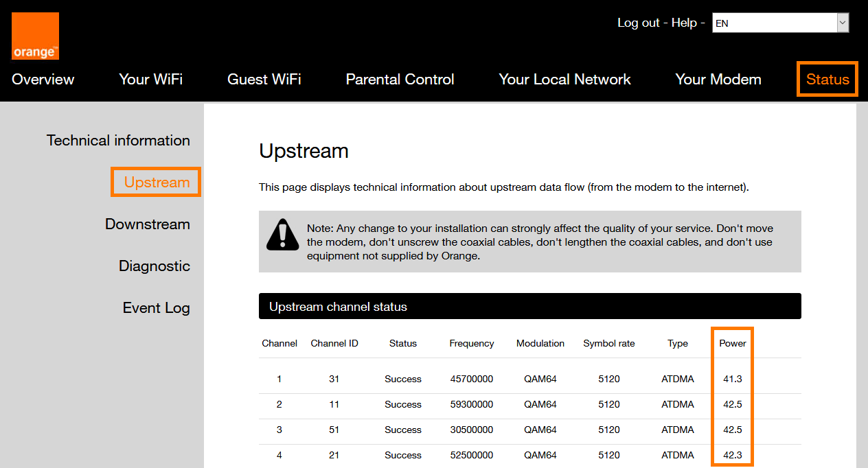Click the language dropdown arrow
This screenshot has width=868, height=468.
(x=843, y=23)
